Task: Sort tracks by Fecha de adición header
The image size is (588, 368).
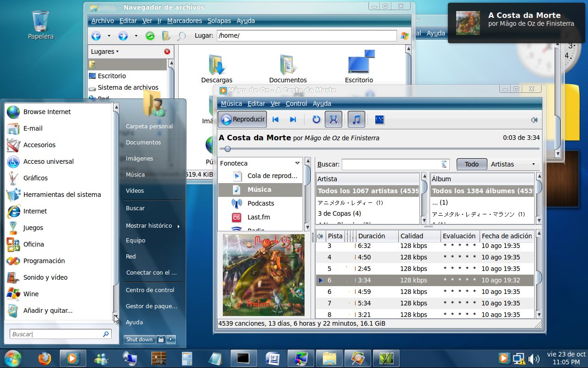Action: (x=507, y=236)
